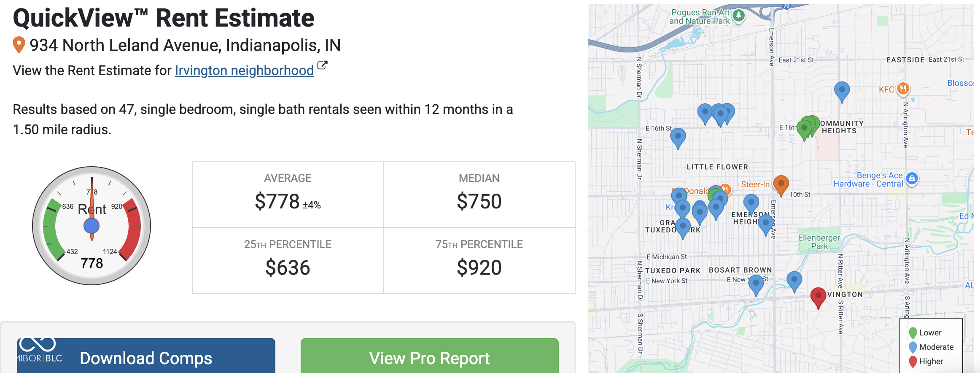Click Pogues Run Art and Nature Park marker
This screenshot has width=980, height=373.
tap(738, 16)
